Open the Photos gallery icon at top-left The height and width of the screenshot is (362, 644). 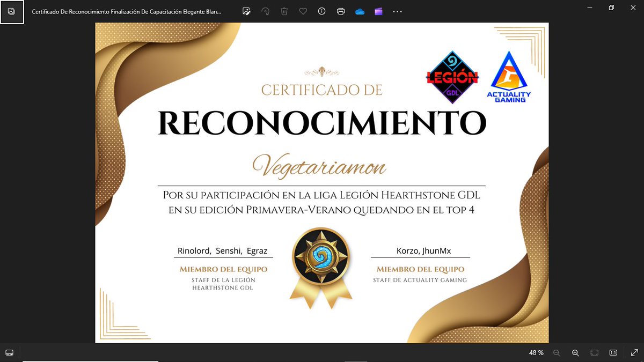(11, 11)
